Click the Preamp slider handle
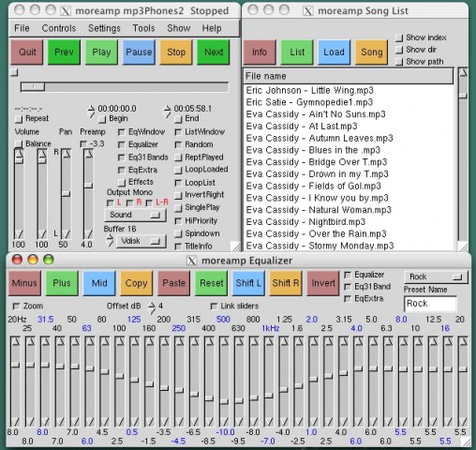 point(88,186)
